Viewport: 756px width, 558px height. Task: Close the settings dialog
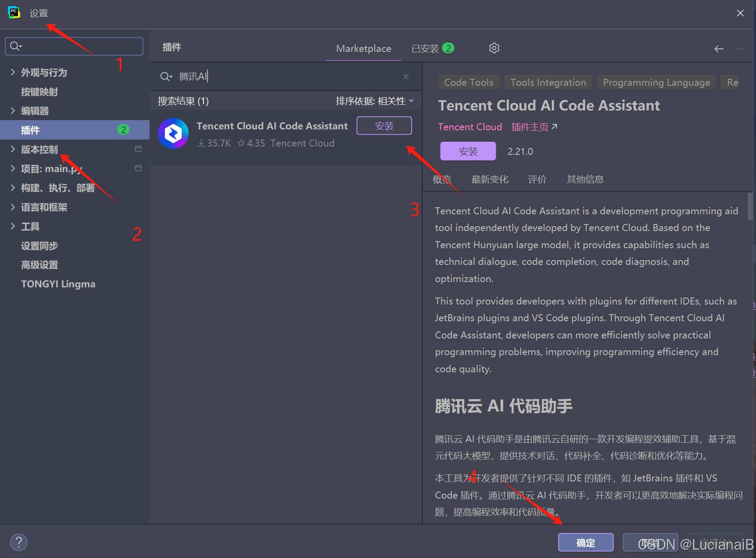tap(740, 13)
